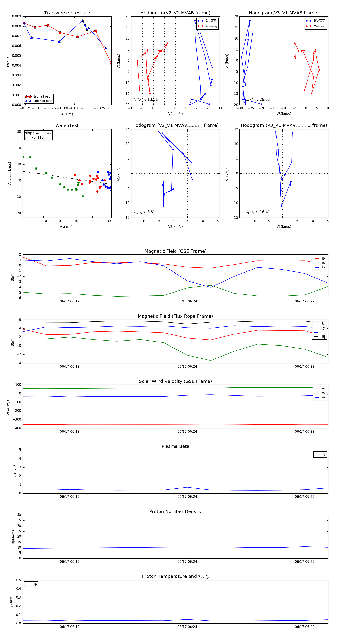Click the 'Hodogram(V3_V1 MVAB frame)' title
Screen dimensions: 351x644
click(284, 13)
